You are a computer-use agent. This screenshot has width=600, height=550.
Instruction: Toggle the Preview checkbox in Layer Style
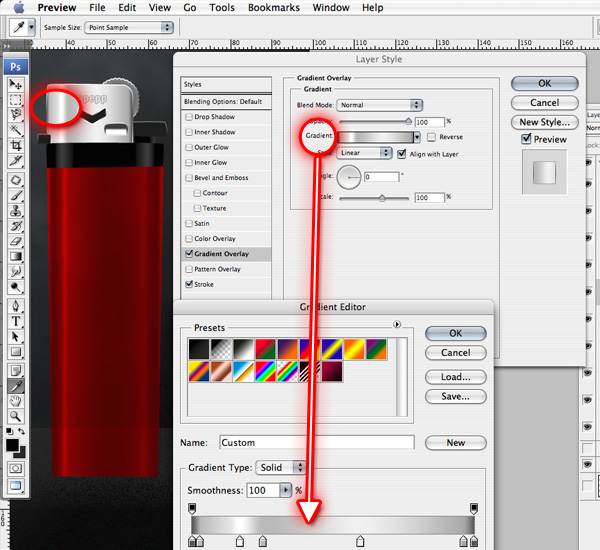click(528, 140)
